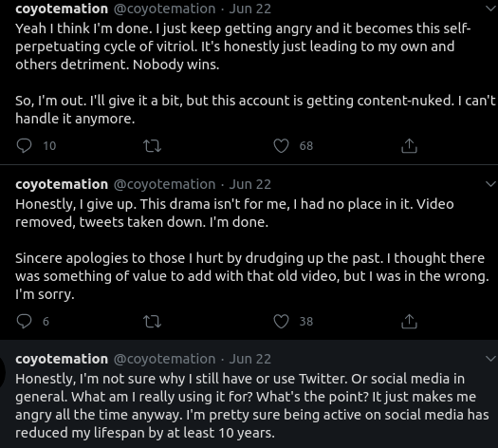View the 10 replies count on first tweet

[x=49, y=146]
